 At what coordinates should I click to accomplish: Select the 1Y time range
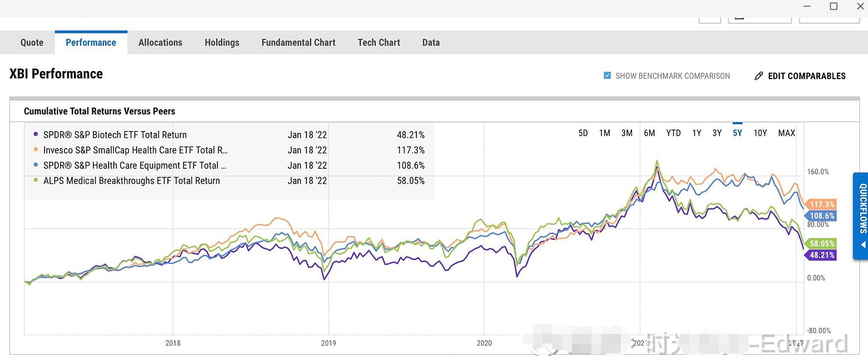pos(697,133)
